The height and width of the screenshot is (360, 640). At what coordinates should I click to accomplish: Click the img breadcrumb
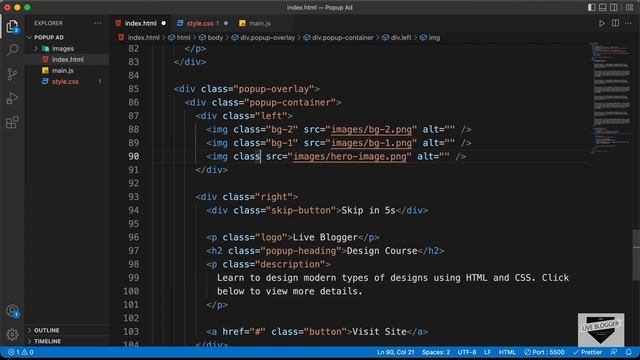(434, 38)
